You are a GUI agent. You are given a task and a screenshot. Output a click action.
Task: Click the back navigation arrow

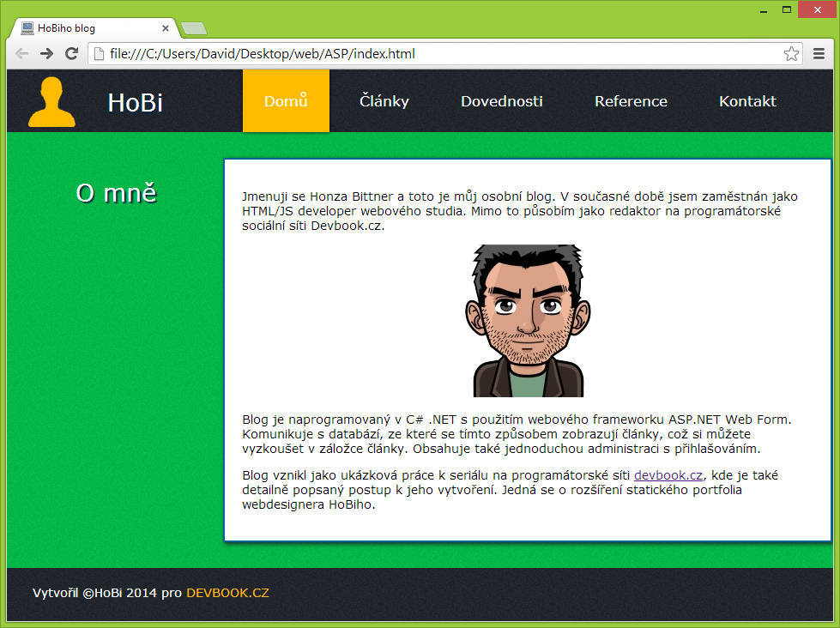point(21,53)
